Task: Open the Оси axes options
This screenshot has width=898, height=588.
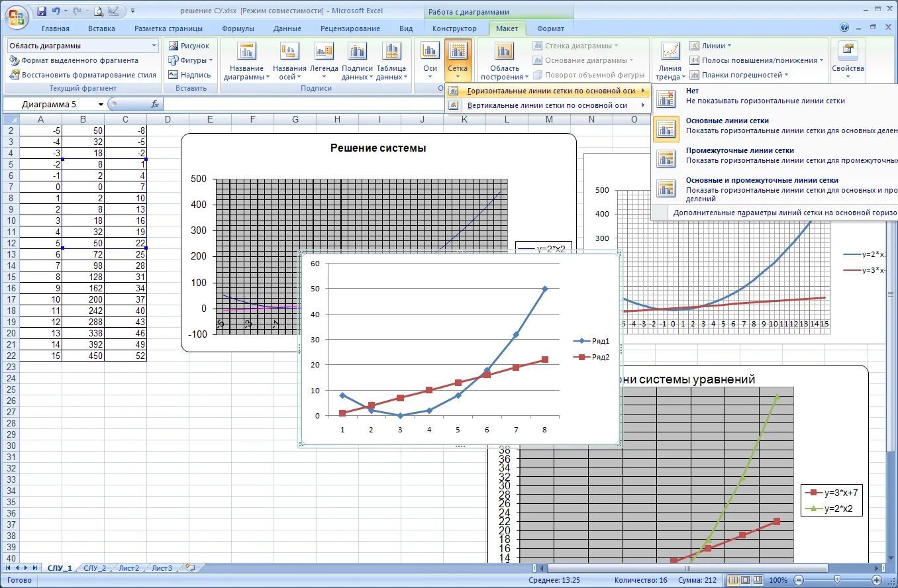Action: (430, 62)
